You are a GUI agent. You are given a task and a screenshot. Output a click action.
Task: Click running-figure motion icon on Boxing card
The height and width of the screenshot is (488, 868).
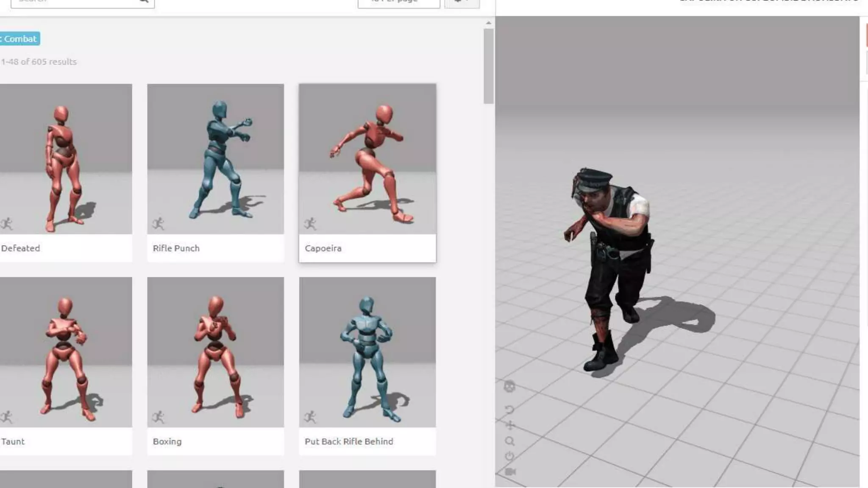click(159, 417)
